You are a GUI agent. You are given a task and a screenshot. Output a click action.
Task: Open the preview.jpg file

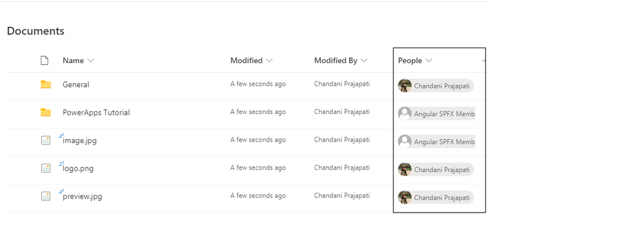[x=82, y=196]
